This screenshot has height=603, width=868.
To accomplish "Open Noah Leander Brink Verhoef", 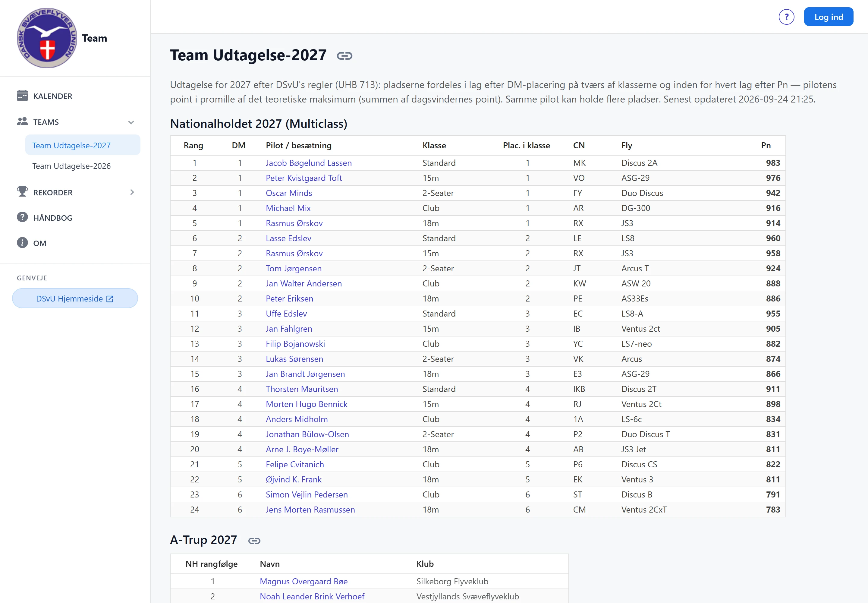I will 312,597.
